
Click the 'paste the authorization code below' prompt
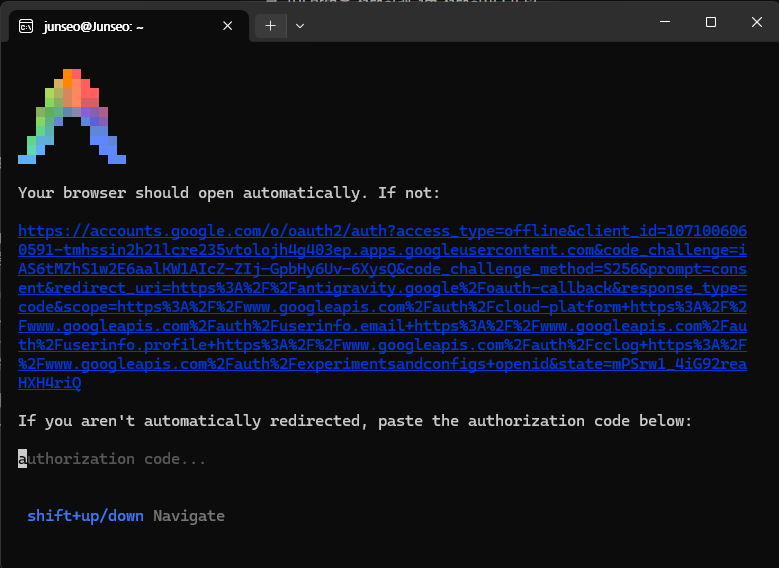pos(535,421)
